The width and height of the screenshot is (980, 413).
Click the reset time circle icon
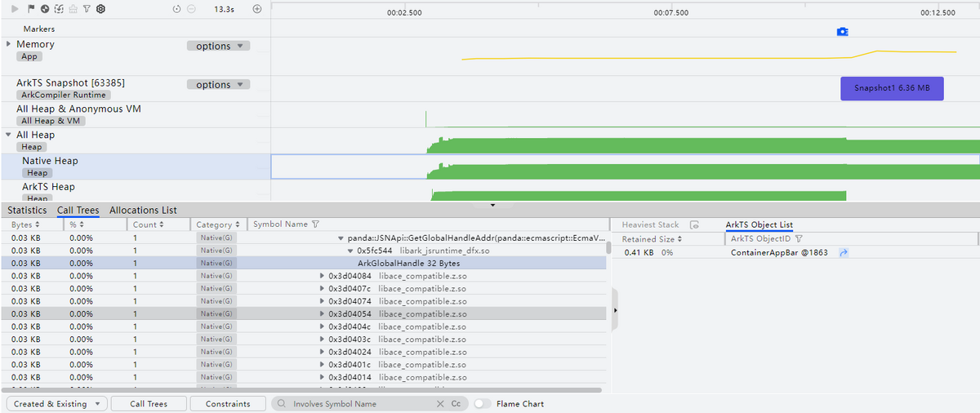point(177,9)
